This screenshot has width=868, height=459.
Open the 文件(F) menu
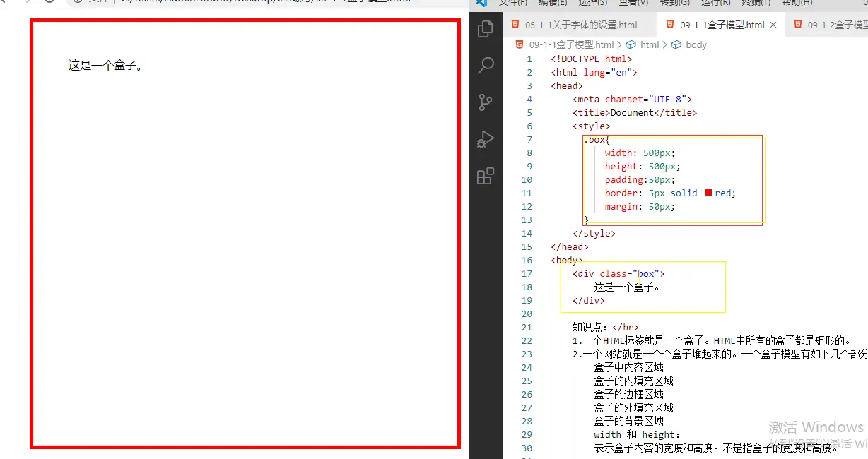513,3
